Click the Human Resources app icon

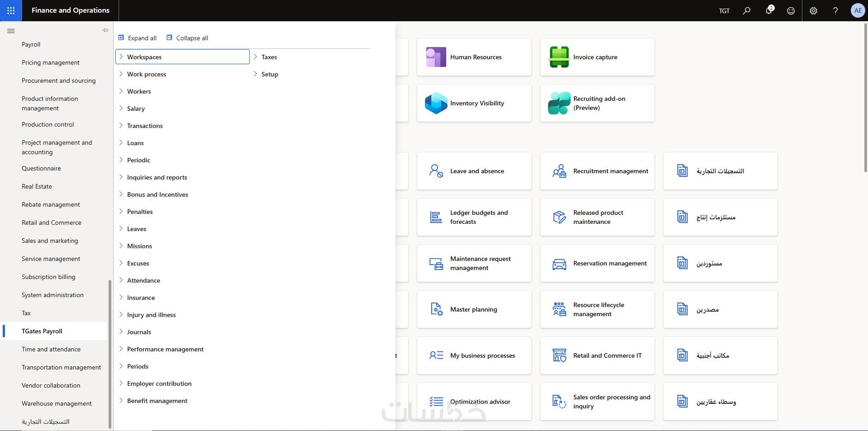click(x=436, y=57)
